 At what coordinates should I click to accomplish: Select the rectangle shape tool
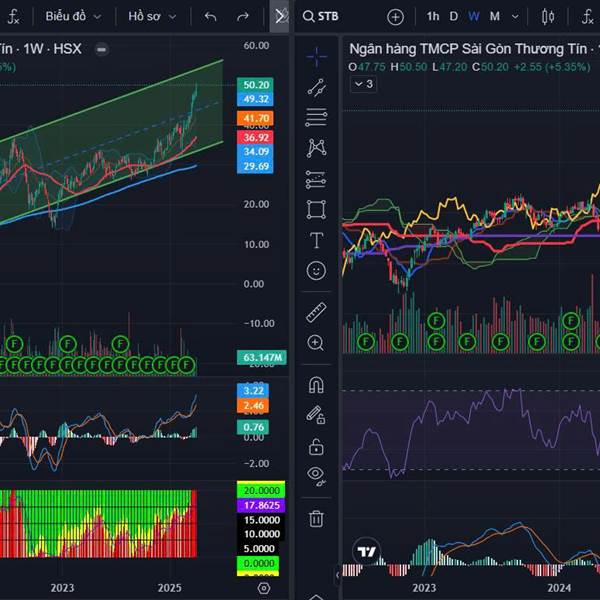pos(316,209)
